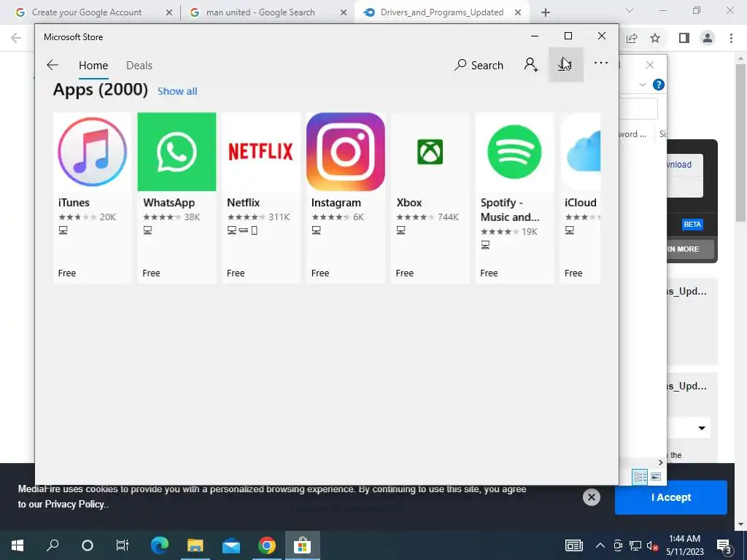Open Chrome profile avatar
This screenshot has width=747, height=560.
[x=708, y=38]
